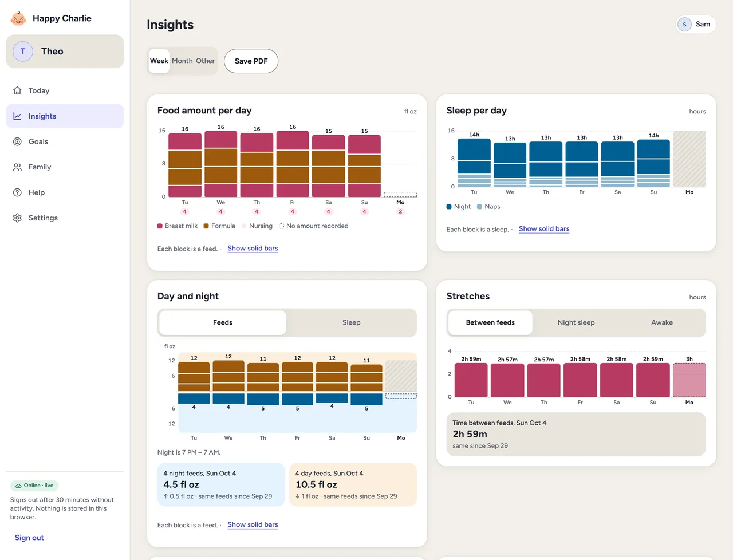Click the 4 night feeds summary card
Screen dimensions: 733x560
pyautogui.click(x=221, y=485)
